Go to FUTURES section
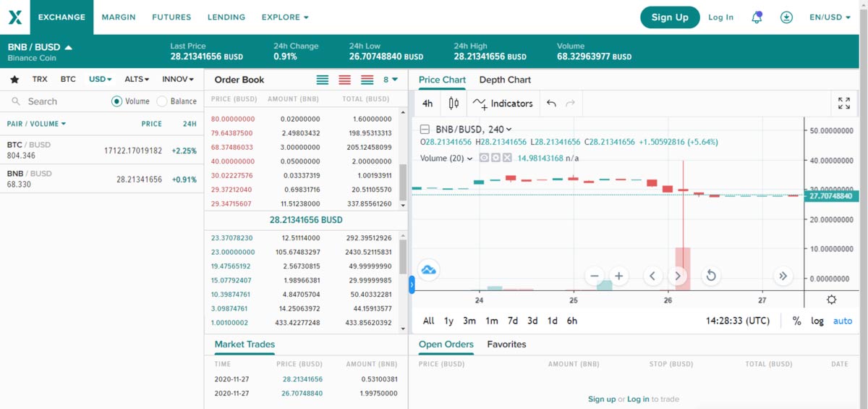 coord(171,17)
